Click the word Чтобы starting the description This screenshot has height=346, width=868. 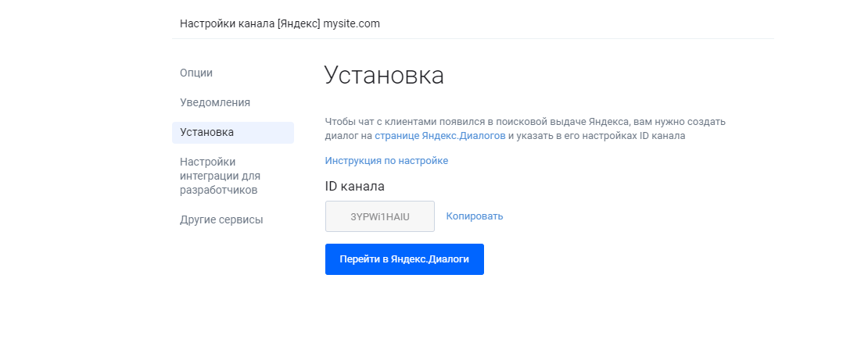tap(338, 122)
